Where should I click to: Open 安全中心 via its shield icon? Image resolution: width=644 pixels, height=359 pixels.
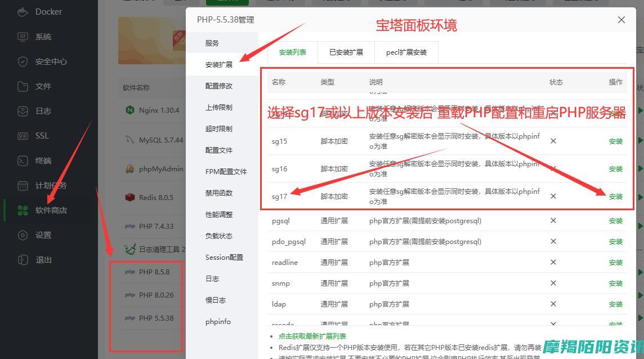[x=23, y=61]
